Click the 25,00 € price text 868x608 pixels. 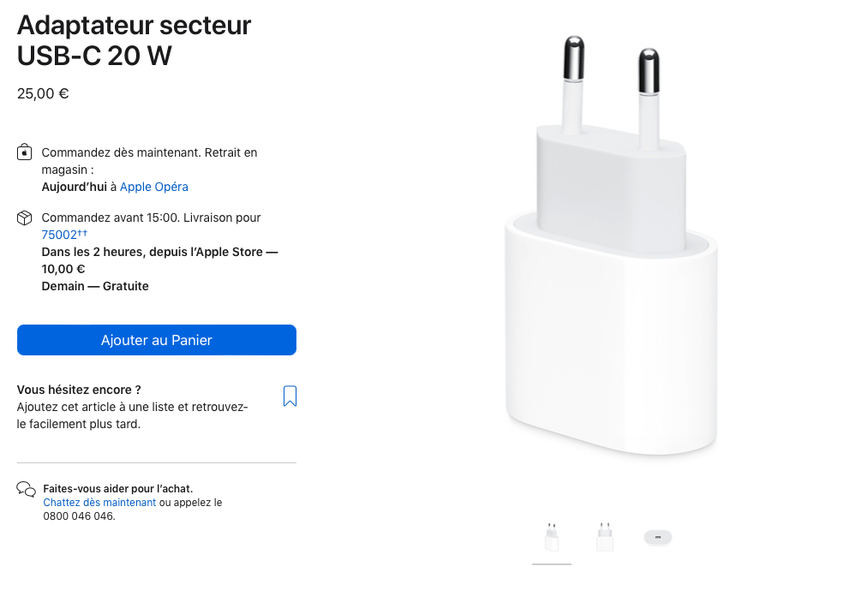click(x=43, y=93)
